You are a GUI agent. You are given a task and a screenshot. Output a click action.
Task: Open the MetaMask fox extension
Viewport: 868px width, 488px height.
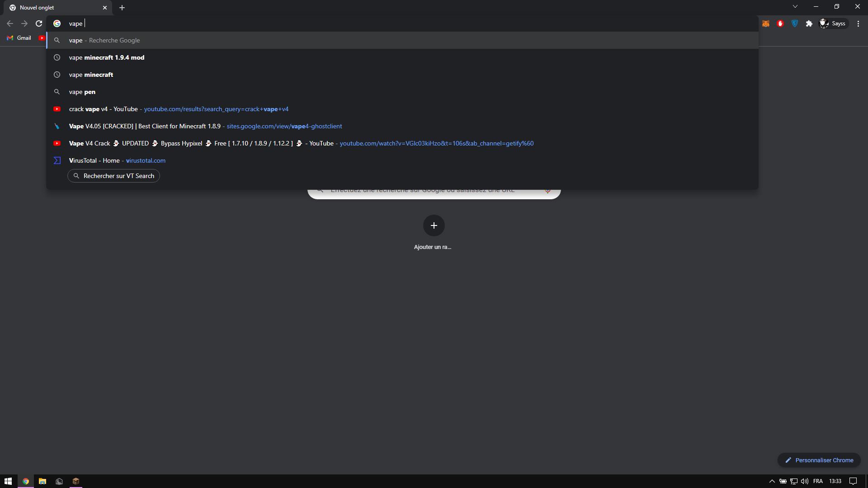coord(766,23)
